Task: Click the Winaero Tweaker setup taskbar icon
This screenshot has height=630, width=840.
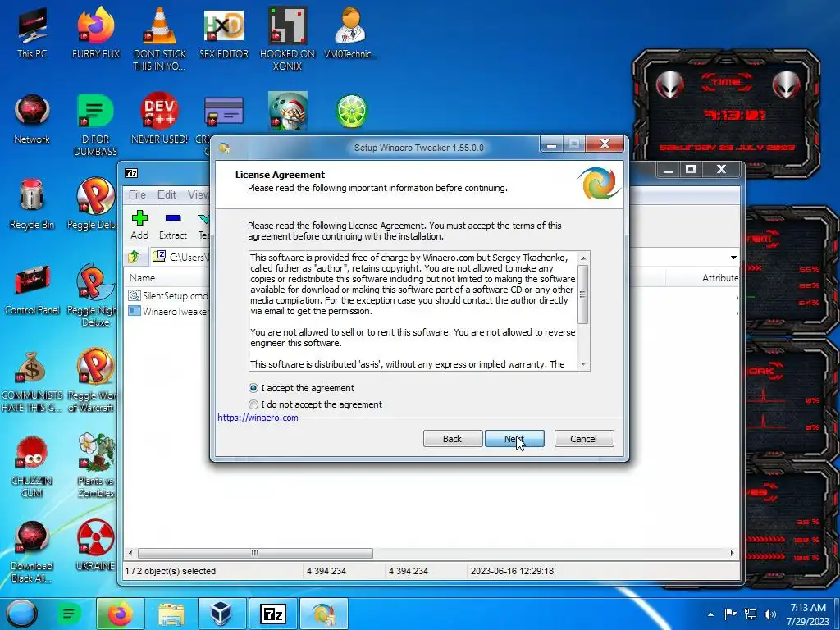Action: 324,614
